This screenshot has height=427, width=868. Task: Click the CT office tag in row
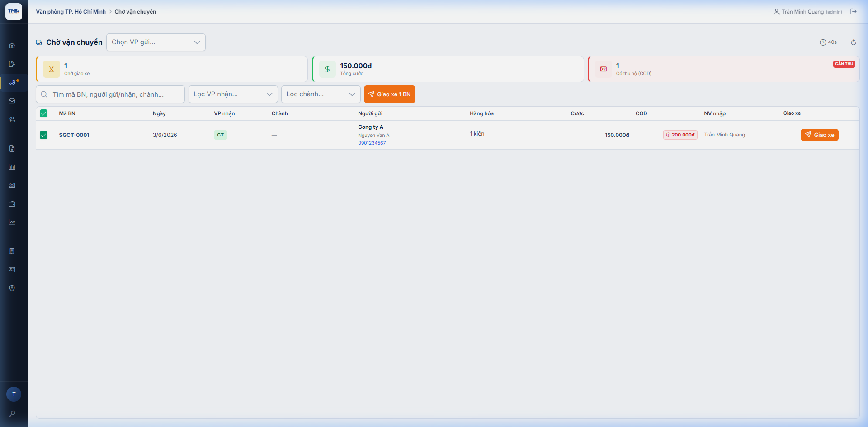221,135
